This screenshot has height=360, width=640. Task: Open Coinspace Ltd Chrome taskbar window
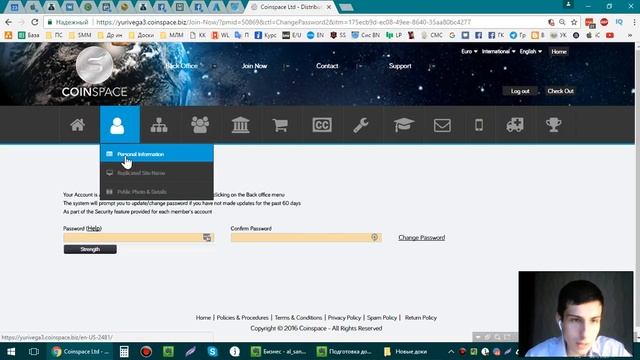pyautogui.click(x=81, y=351)
